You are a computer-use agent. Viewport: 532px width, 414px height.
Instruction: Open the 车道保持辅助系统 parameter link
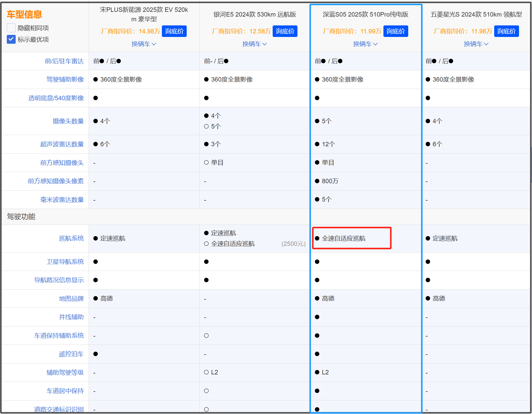(x=59, y=336)
